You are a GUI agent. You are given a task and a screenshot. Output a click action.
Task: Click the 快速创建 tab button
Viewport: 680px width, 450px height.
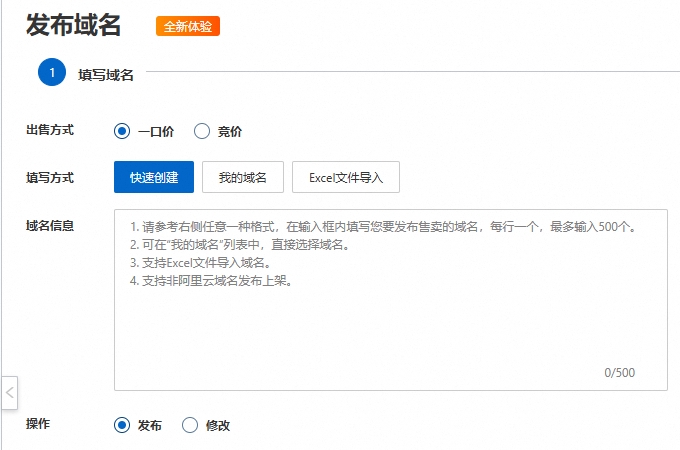click(154, 177)
